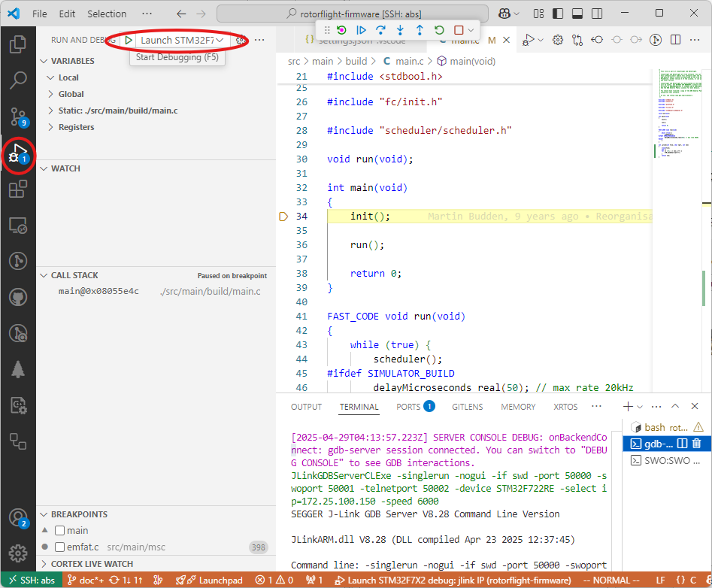The width and height of the screenshot is (712, 588).
Task: Click Step Into in the debug toolbar
Action: point(400,30)
